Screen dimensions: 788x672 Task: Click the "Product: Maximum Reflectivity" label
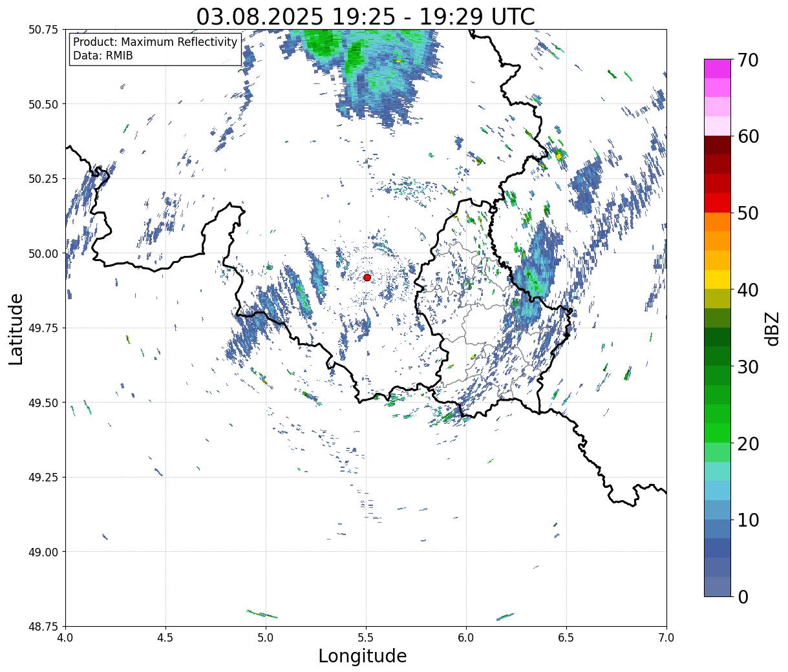pyautogui.click(x=155, y=42)
